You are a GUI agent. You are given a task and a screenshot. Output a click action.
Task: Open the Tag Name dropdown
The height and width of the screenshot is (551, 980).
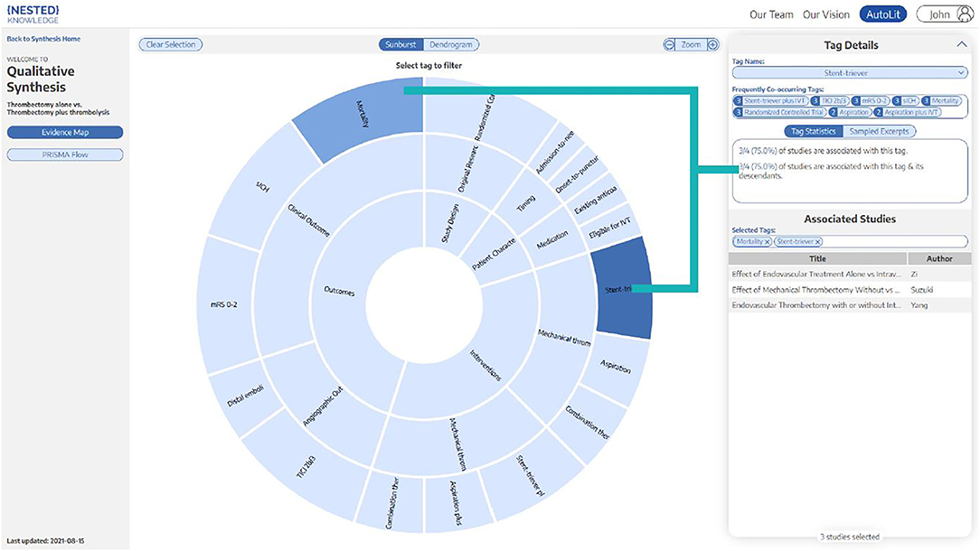850,72
